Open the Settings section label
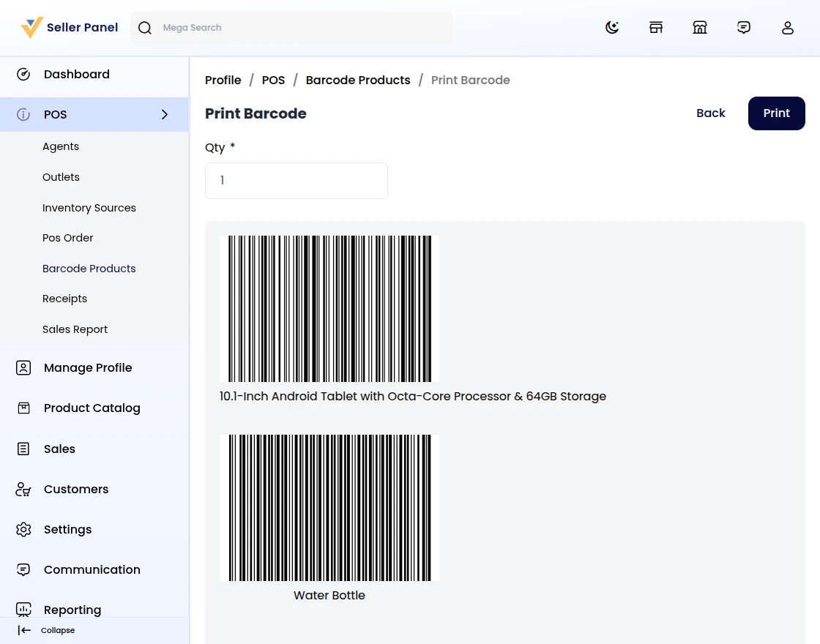 68,530
